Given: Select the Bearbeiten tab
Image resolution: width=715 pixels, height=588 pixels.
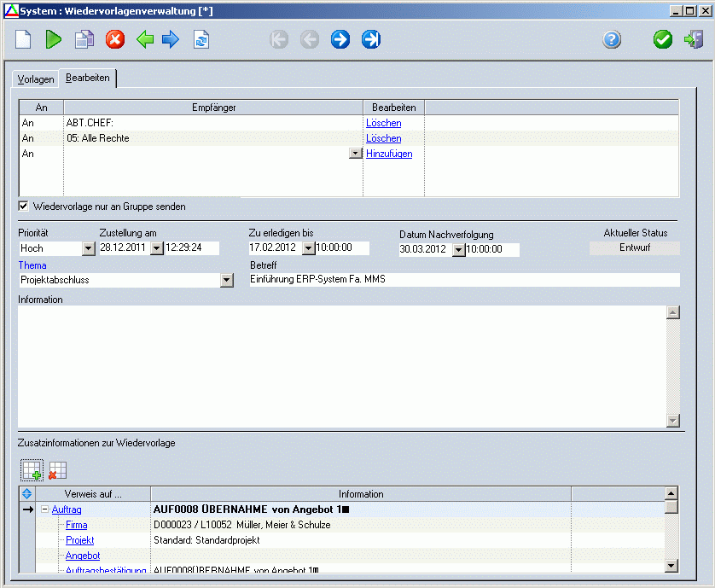Looking at the screenshot, I should (90, 79).
